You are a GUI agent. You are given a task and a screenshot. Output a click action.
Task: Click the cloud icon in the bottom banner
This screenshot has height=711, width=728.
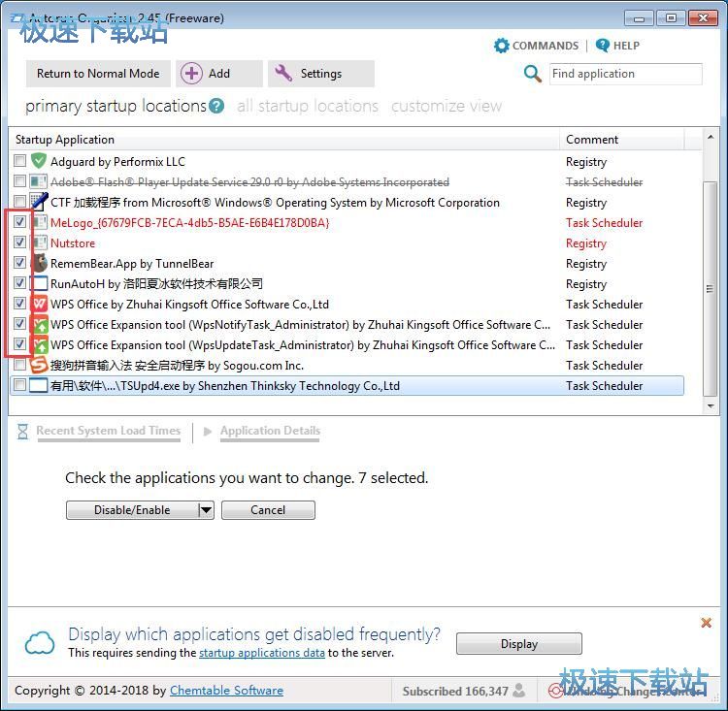40,644
